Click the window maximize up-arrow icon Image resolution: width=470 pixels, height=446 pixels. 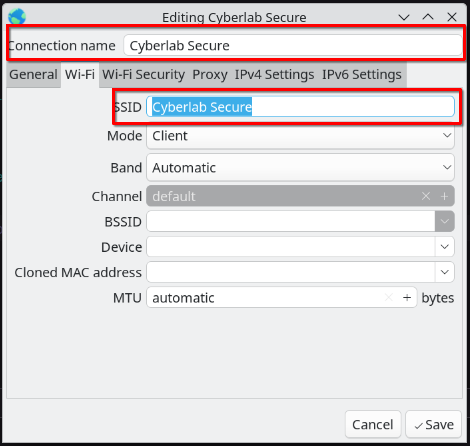(428, 17)
